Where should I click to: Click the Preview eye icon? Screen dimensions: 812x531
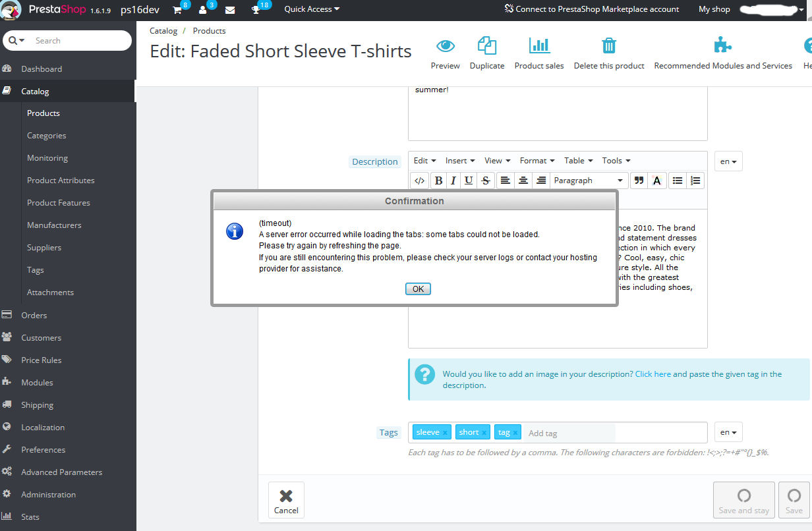coord(446,45)
